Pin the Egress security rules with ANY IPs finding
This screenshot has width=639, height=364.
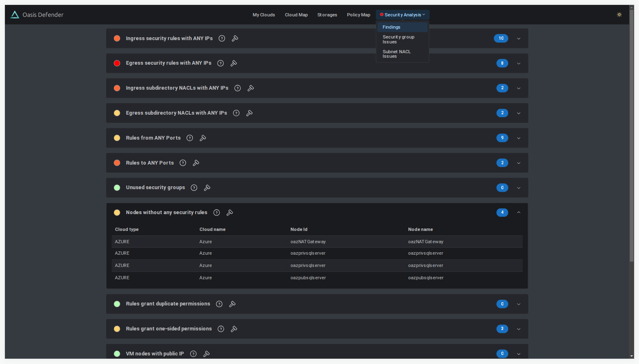tap(234, 63)
